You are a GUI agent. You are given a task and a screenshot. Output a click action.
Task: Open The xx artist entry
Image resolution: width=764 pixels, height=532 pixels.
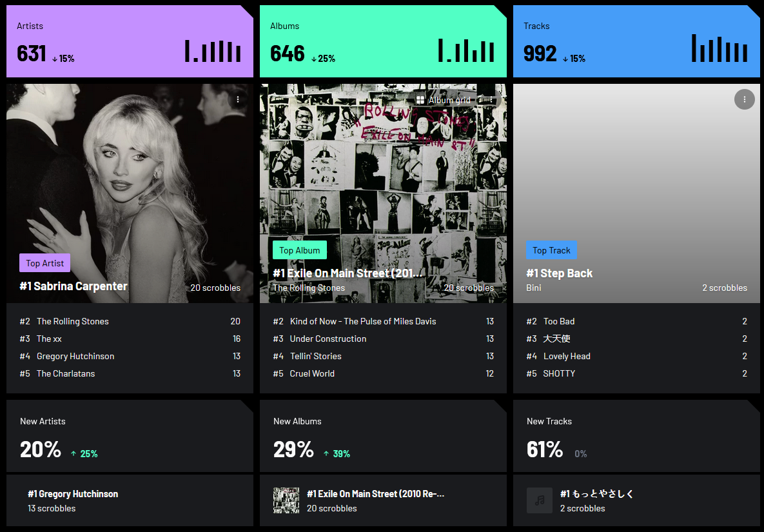pos(49,339)
